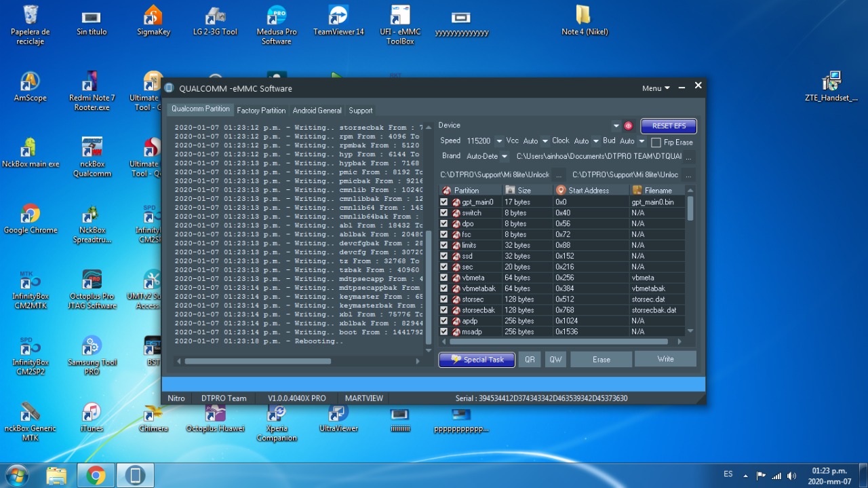
Task: Expand the Vcc Auto dropdown
Action: 545,141
